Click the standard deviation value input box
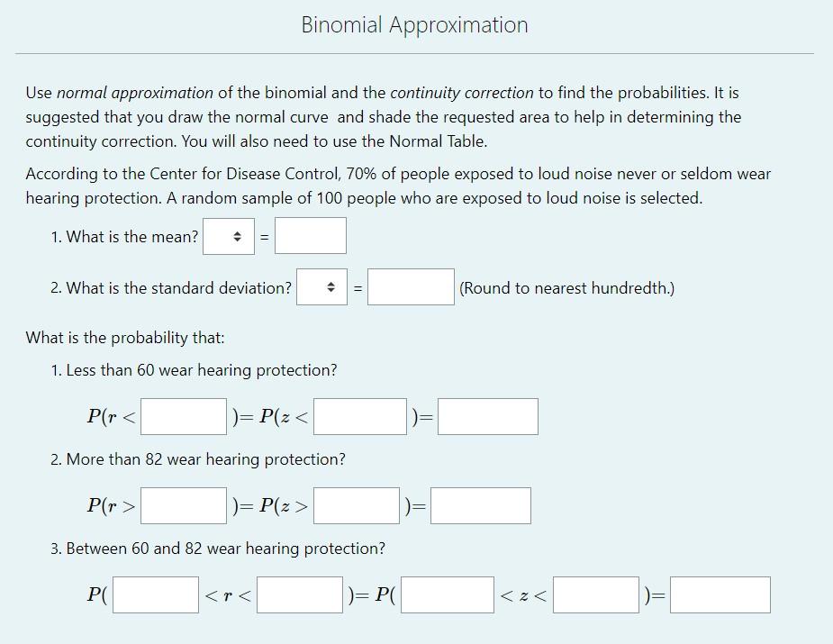The height and width of the screenshot is (644, 833). pyautogui.click(x=411, y=288)
